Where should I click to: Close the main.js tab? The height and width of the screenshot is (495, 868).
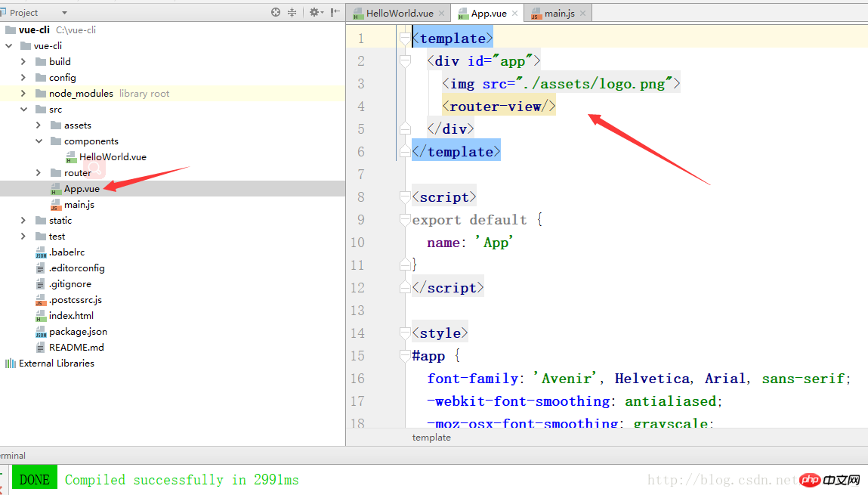(x=583, y=14)
